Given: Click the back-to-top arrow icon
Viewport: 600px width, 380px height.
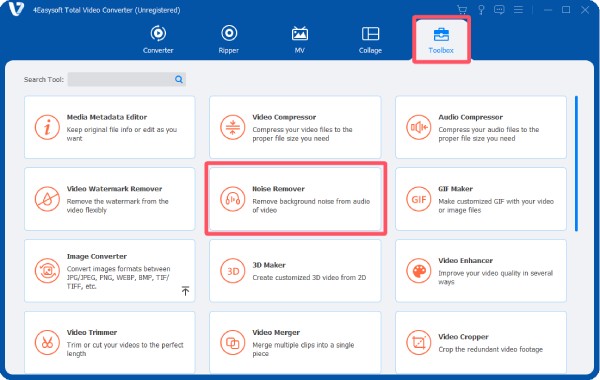Looking at the screenshot, I should [185, 290].
